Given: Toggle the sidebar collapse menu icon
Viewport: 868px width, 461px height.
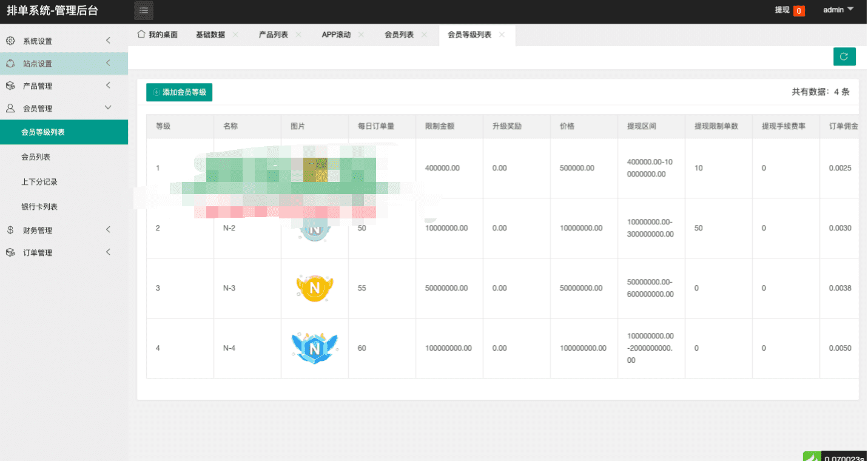Looking at the screenshot, I should tap(144, 10).
